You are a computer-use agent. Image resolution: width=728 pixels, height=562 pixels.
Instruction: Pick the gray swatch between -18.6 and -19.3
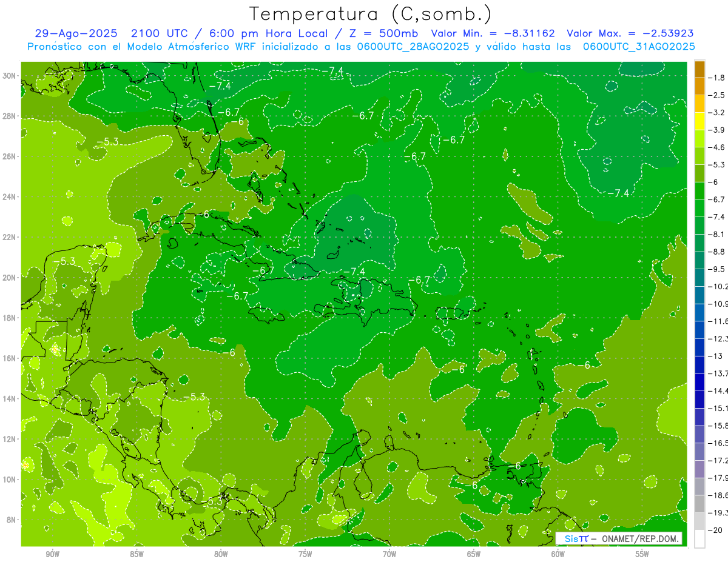point(699,504)
